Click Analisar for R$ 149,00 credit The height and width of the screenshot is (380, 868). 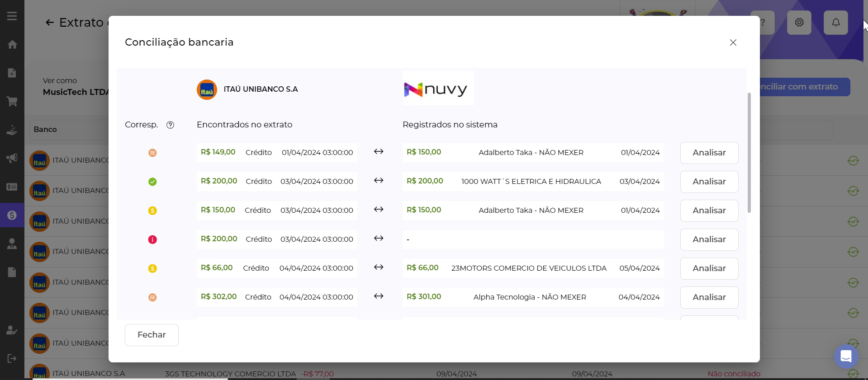click(x=709, y=153)
